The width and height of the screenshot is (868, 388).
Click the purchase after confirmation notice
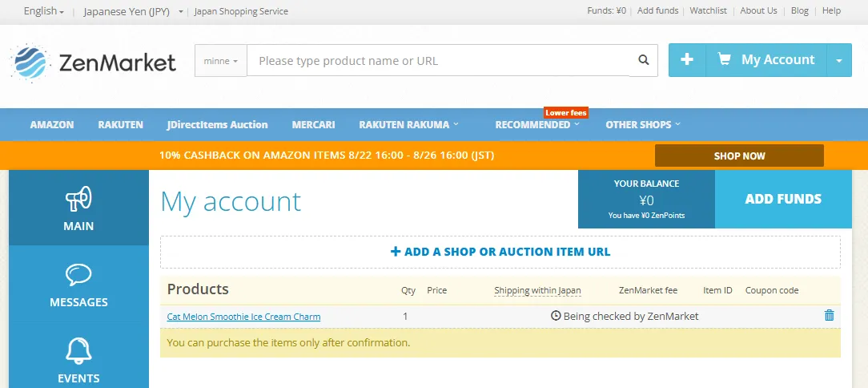500,342
